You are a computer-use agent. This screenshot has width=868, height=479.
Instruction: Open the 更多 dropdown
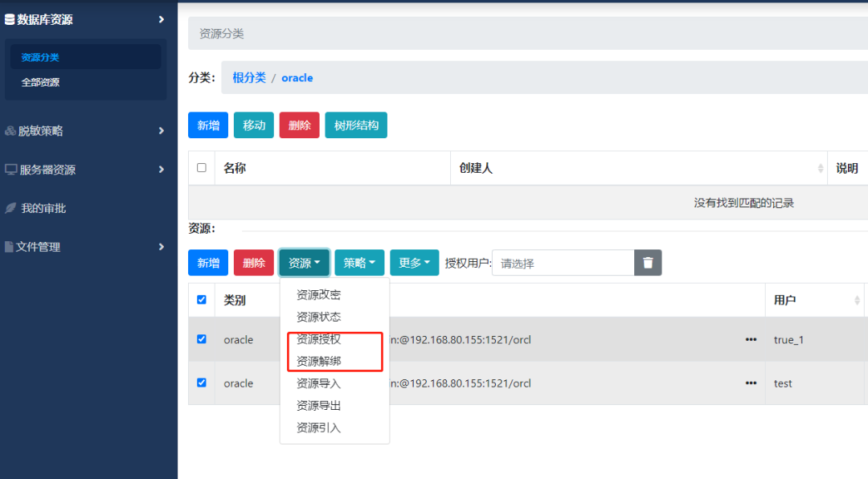pyautogui.click(x=414, y=263)
